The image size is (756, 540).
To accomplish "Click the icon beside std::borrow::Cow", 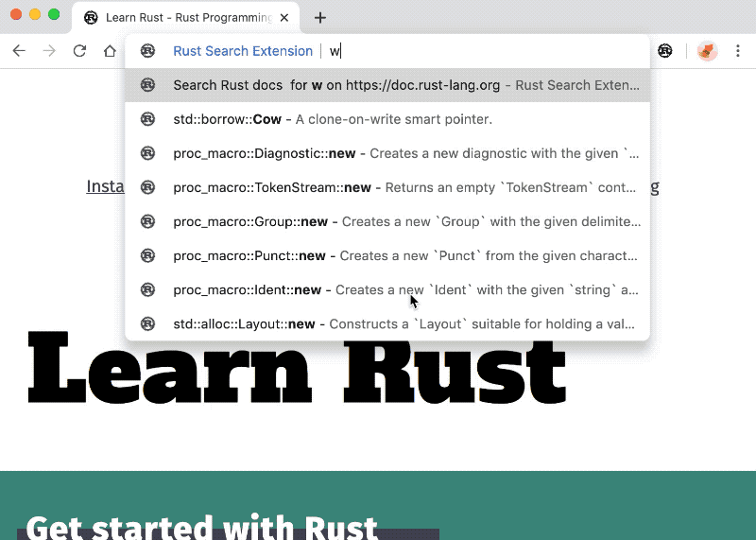I will [x=147, y=119].
